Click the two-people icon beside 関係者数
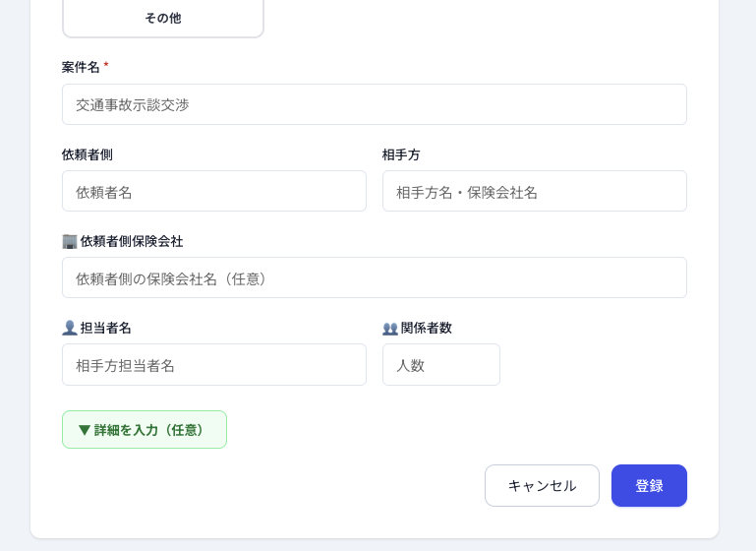Screen dimensions: 756x551 pos(390,328)
